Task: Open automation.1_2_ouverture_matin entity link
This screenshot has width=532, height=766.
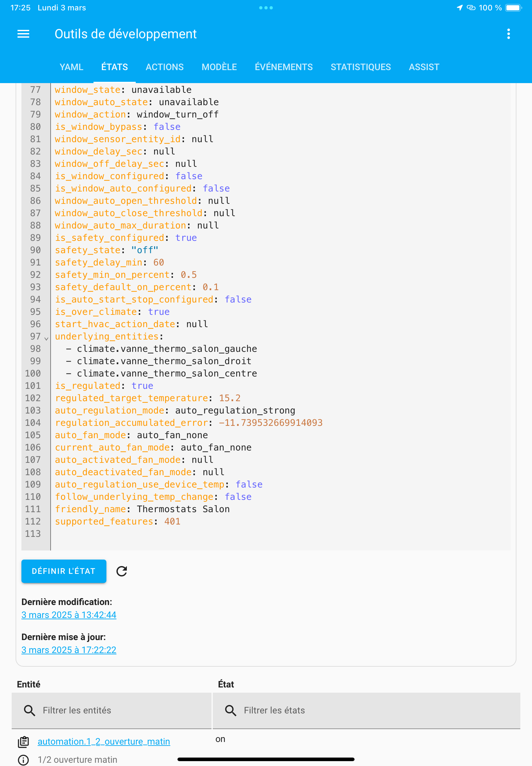Action: click(x=104, y=741)
